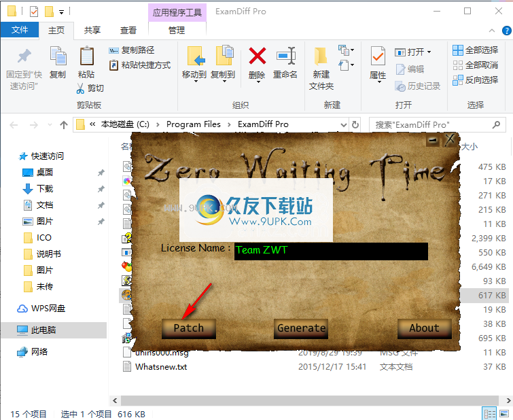Click the 编辑 edit button
513x420 pixels.
[x=410, y=69]
